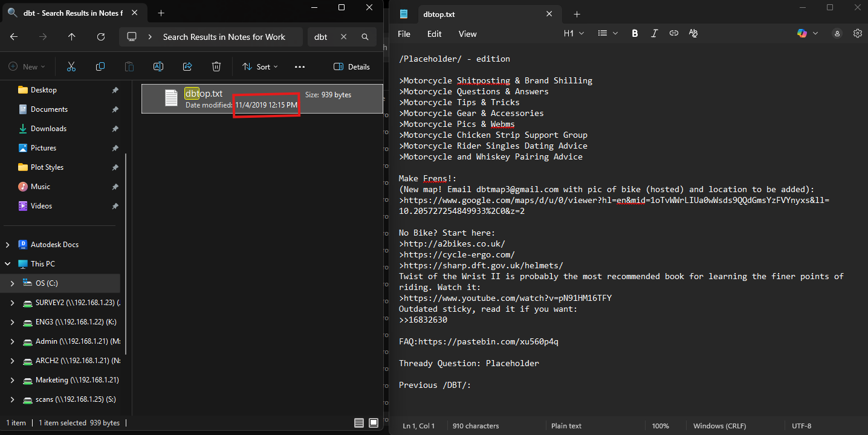Clear the 'dbt' search box with X
This screenshot has width=868, height=435.
tap(343, 37)
